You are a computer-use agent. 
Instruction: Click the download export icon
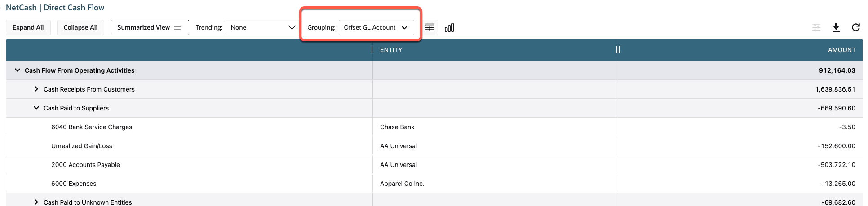[x=836, y=27]
